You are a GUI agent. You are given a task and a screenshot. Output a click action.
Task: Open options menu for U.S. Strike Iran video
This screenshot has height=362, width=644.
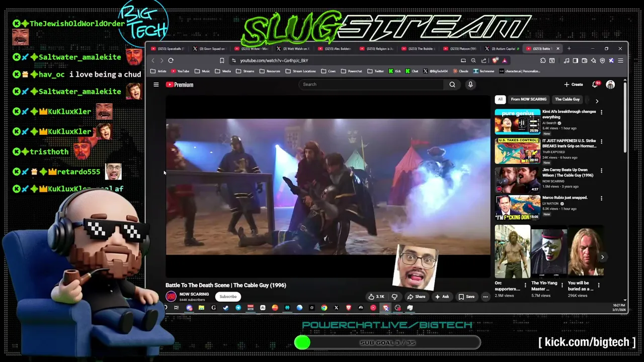click(x=601, y=141)
